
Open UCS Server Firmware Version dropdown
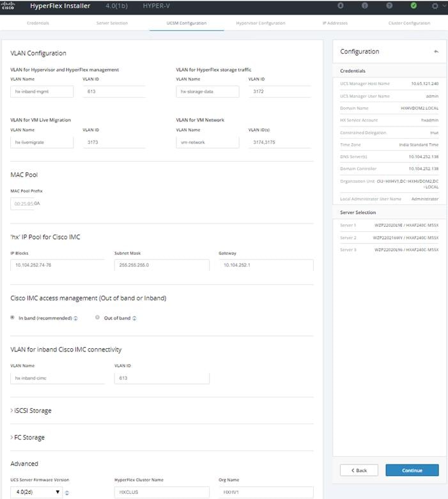(x=36, y=492)
